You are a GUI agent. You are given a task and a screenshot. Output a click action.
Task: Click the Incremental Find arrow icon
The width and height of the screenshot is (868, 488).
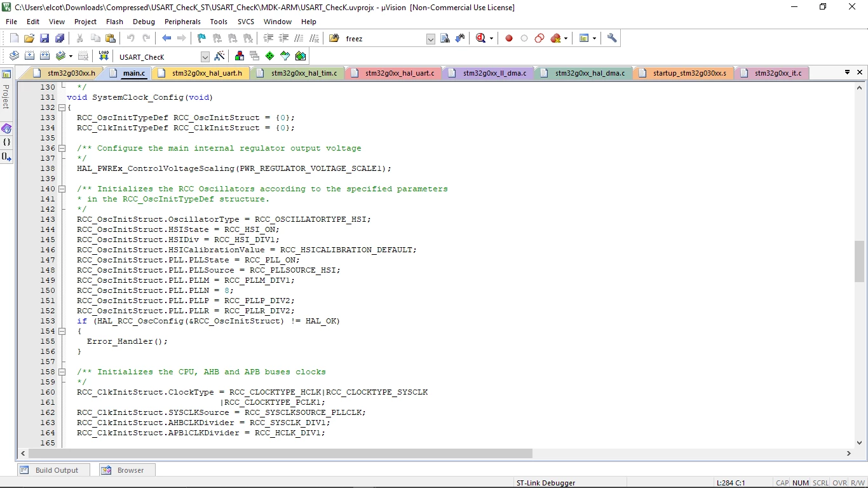[460, 38]
